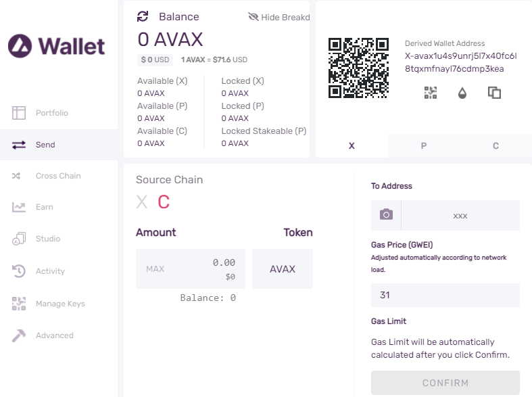Screen dimensions: 532x397
Task: Toggle Hide Breakdown of balance
Action: click(279, 17)
